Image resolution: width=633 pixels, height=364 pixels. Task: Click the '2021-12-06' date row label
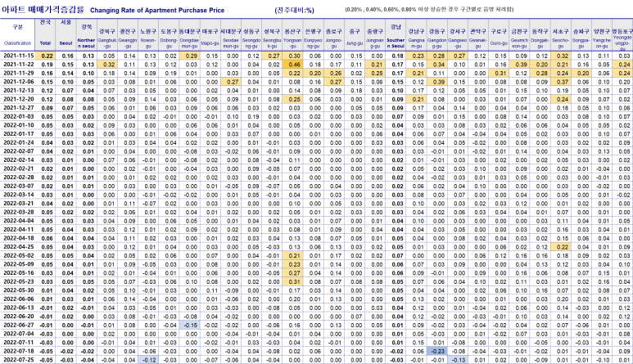click(18, 82)
